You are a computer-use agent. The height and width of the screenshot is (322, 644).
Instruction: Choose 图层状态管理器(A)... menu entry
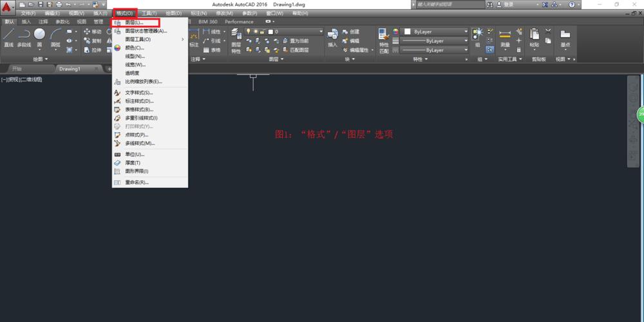click(150, 31)
